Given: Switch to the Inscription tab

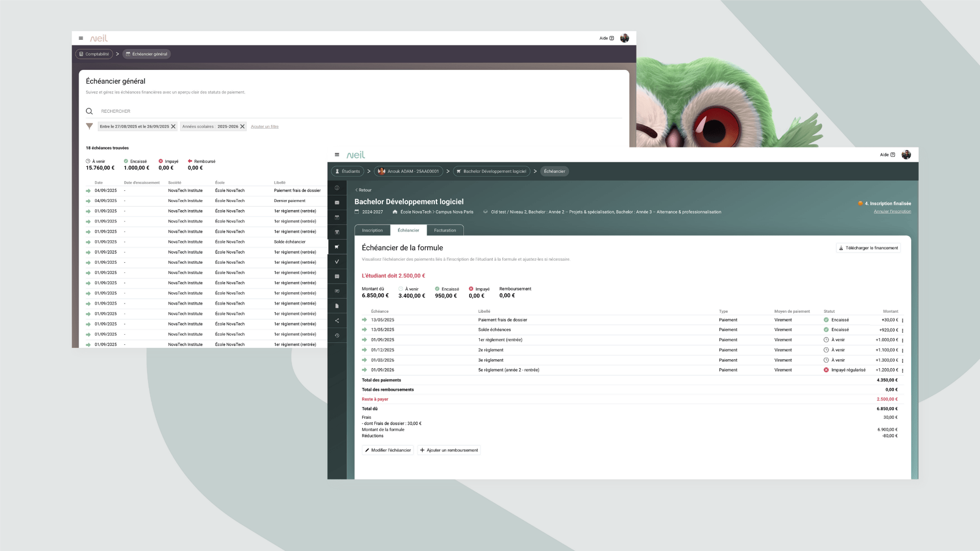Looking at the screenshot, I should point(372,231).
